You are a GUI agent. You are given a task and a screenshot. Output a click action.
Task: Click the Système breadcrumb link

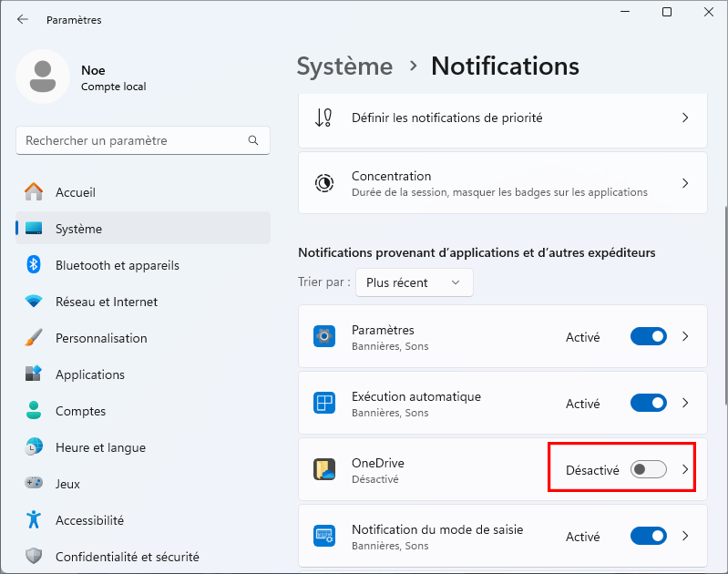coord(344,67)
